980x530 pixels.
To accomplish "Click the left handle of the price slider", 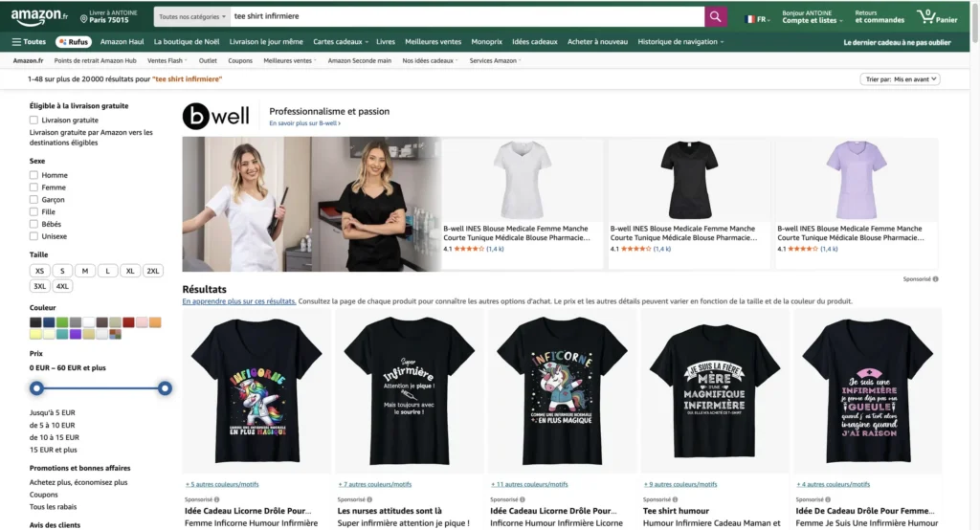I will coord(36,387).
